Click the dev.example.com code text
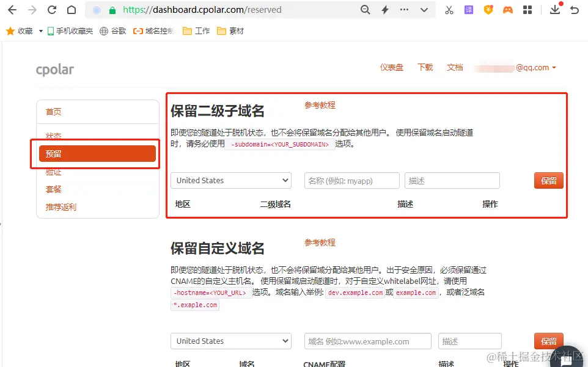The height and width of the screenshot is (367, 588). 355,293
